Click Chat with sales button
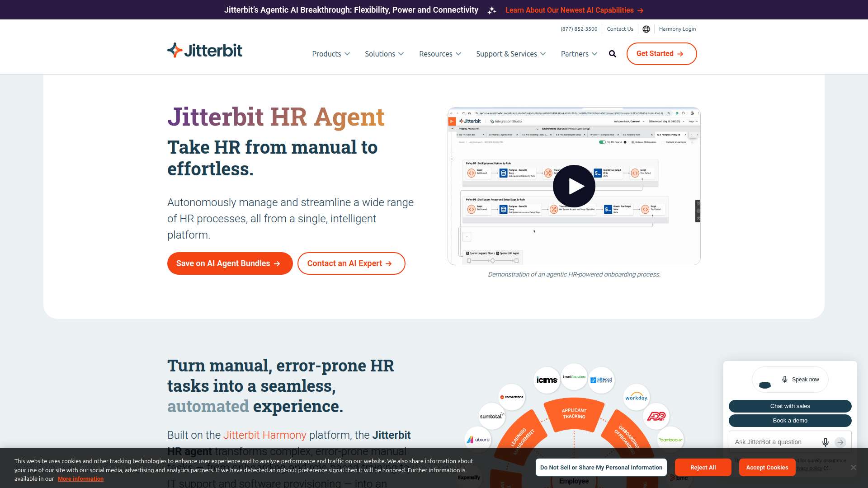This screenshot has height=488, width=868. (x=790, y=406)
